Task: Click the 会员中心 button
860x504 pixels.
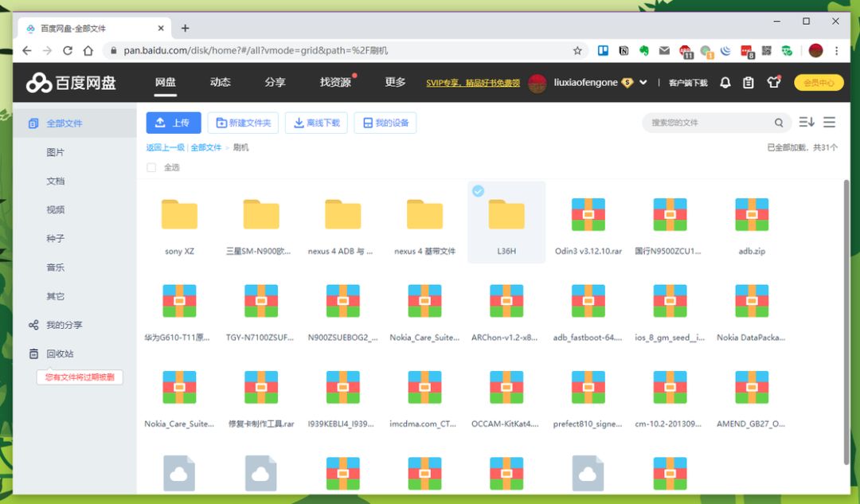Action: (819, 83)
